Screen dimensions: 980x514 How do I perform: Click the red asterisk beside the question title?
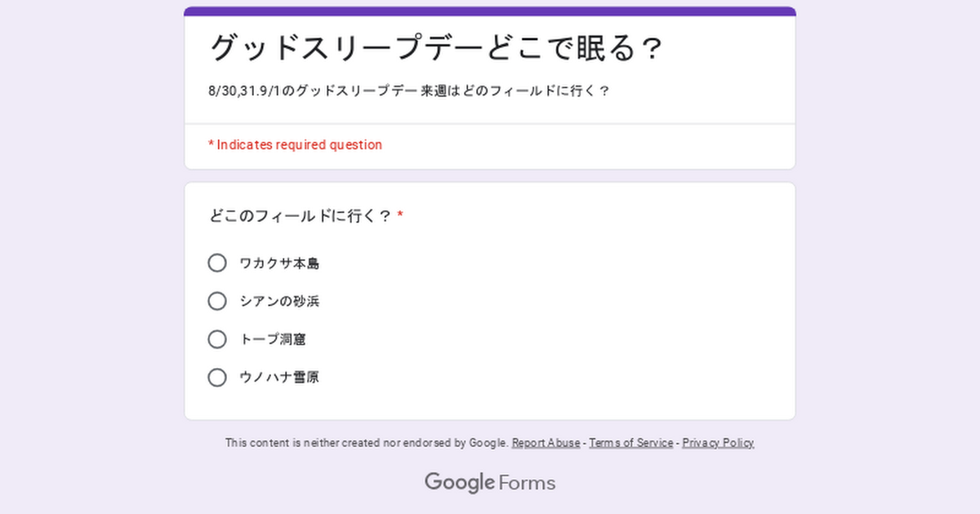(400, 216)
